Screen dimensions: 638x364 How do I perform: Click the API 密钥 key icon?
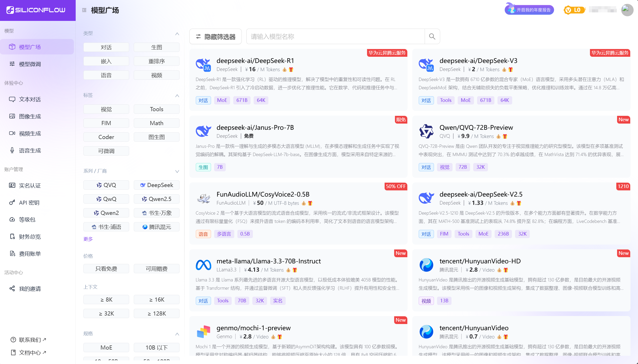coord(12,202)
